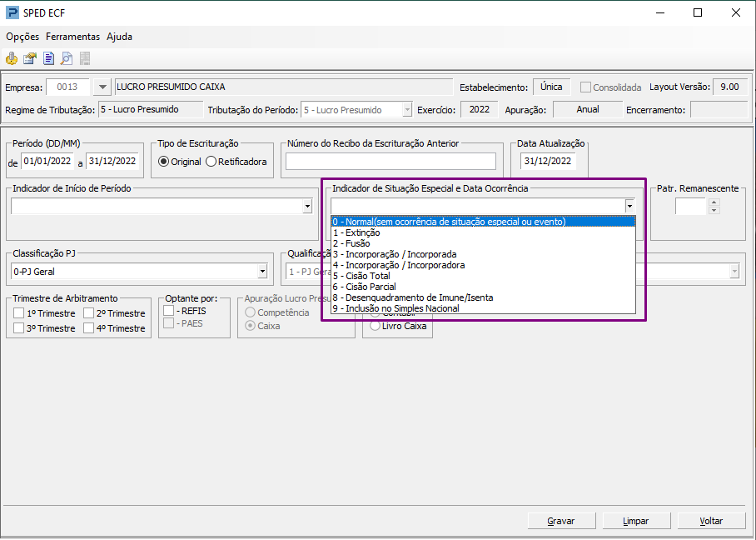Choose 1 - Extinção from the list
This screenshot has width=756, height=540.
tap(483, 232)
